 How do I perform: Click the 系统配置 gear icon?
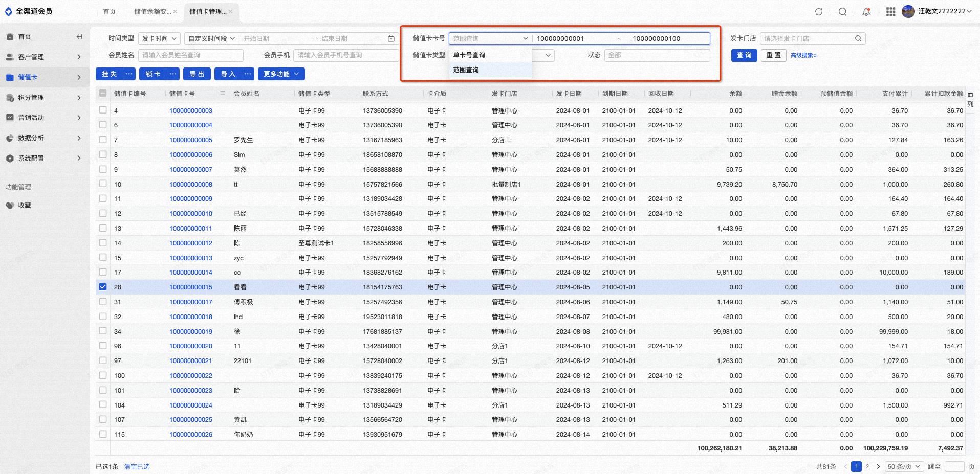[10, 159]
